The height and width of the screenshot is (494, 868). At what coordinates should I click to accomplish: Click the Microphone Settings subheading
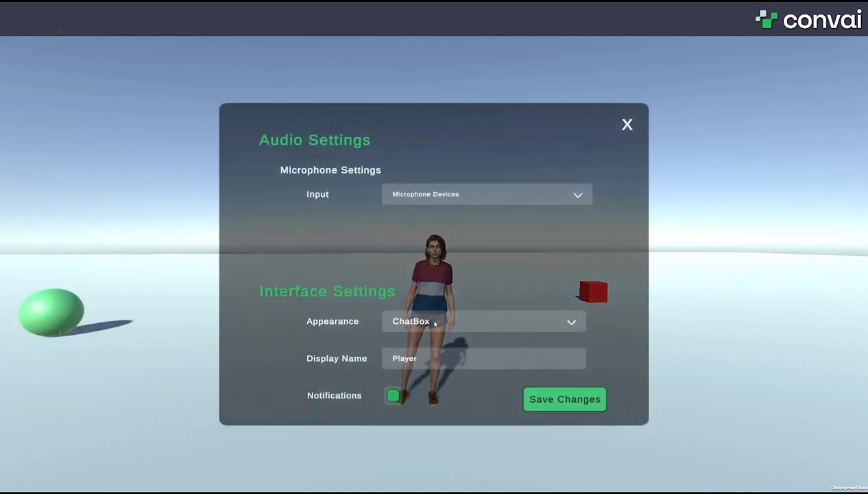pos(330,170)
